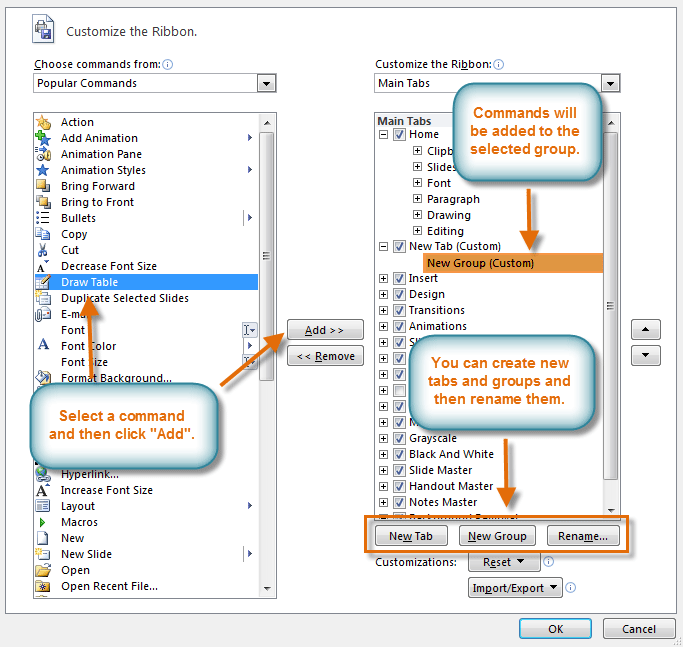Click the << Remove button
Image resolution: width=683 pixels, height=647 pixels.
tap(325, 356)
